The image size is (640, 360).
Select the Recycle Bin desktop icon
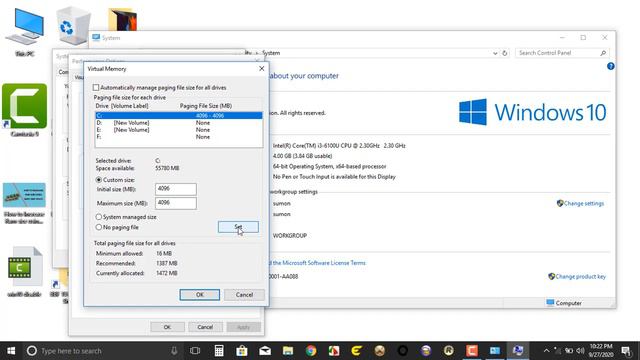[73, 25]
